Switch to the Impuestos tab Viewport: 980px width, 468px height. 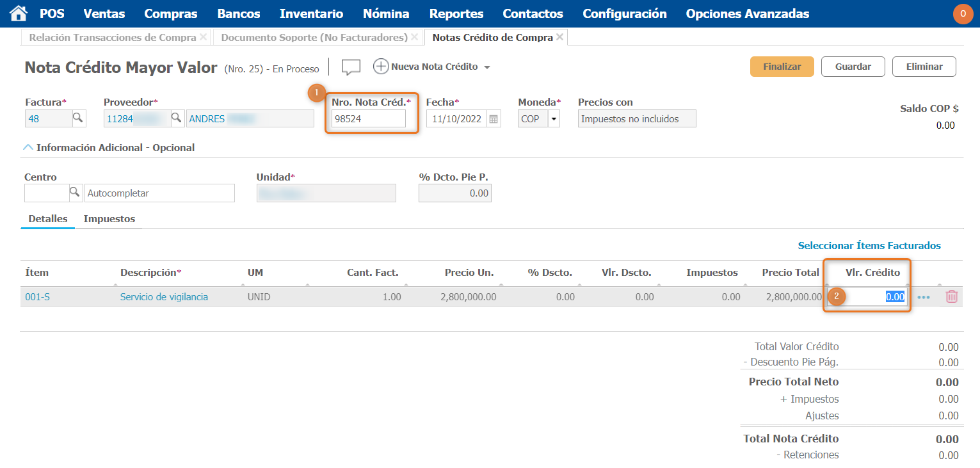tap(109, 219)
